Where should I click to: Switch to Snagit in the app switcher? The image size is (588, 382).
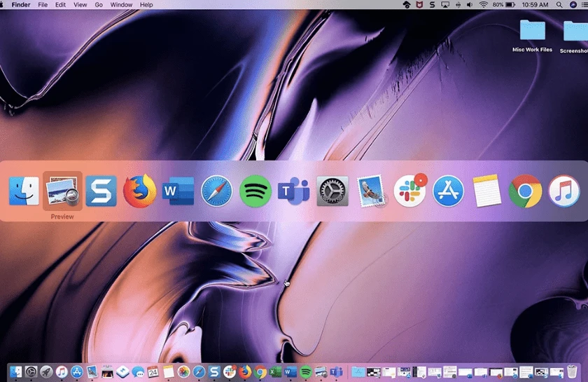click(x=101, y=191)
